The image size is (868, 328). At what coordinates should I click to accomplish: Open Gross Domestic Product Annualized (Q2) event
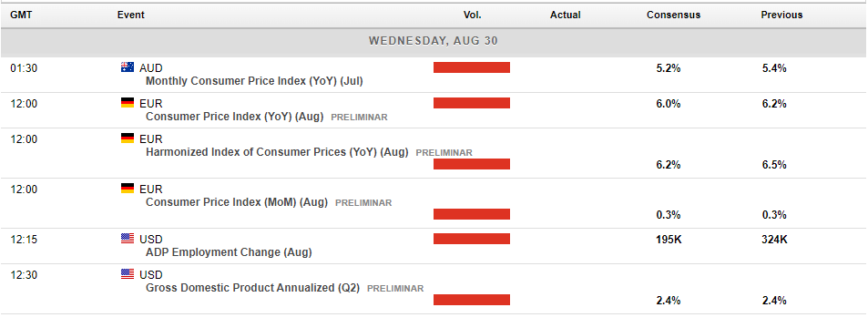[x=252, y=288]
